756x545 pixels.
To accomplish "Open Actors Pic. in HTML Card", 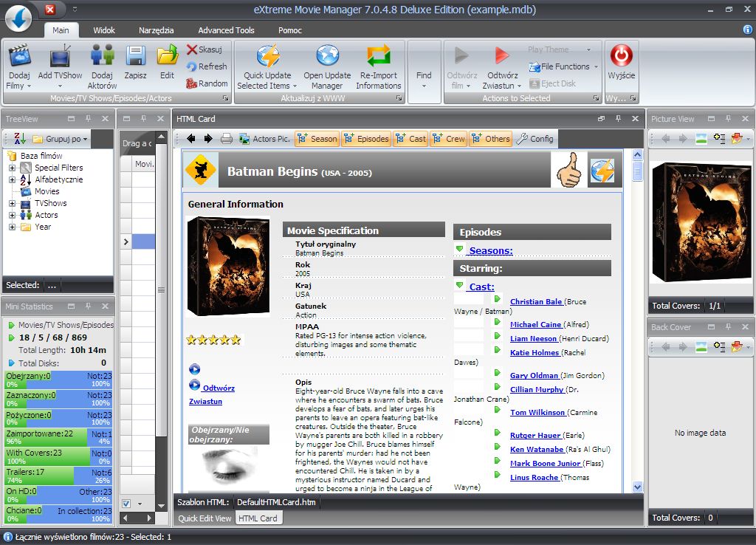I will (x=265, y=139).
